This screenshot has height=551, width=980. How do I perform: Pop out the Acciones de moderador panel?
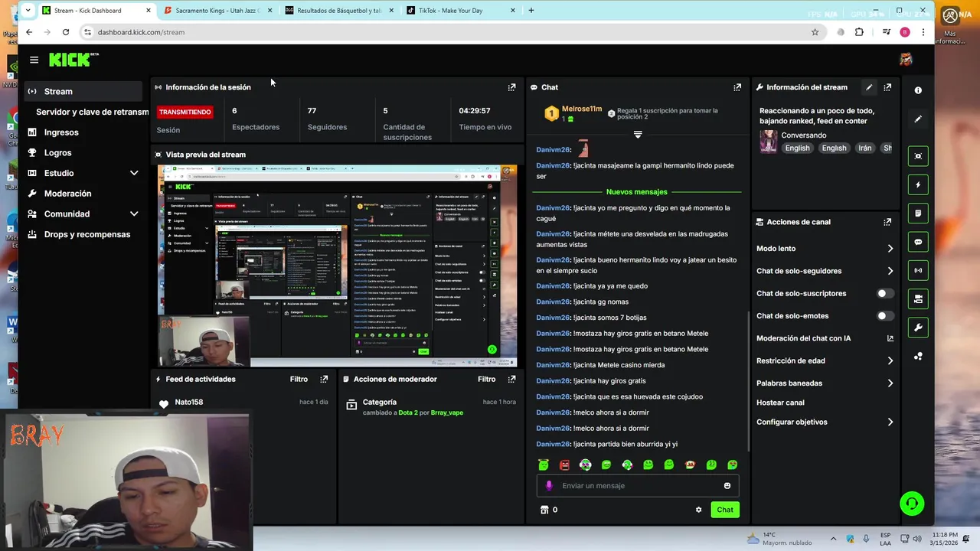tap(511, 379)
